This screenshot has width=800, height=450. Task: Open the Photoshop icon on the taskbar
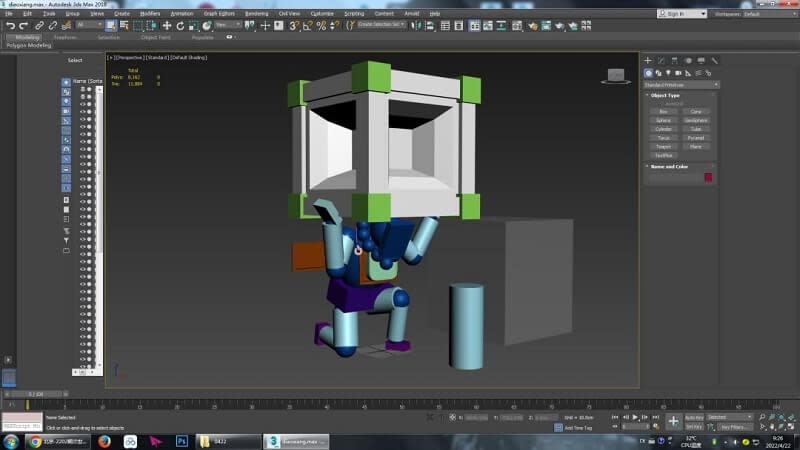pyautogui.click(x=182, y=440)
